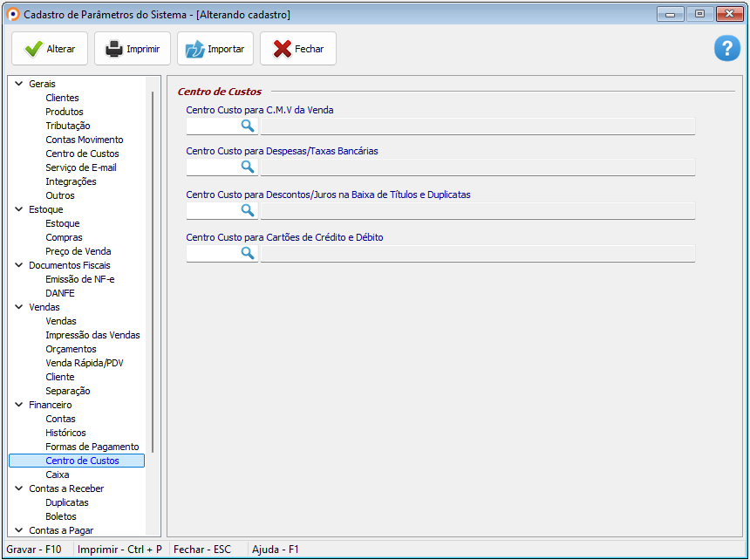The image size is (750, 560).
Task: Click the sidebar tree vertical scrollbar
Action: 153,262
